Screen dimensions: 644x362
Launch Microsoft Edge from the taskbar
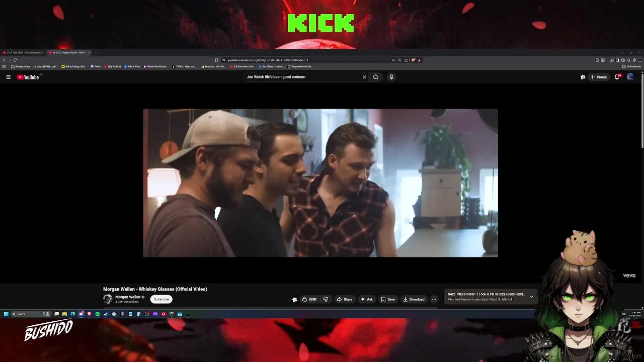[73, 314]
